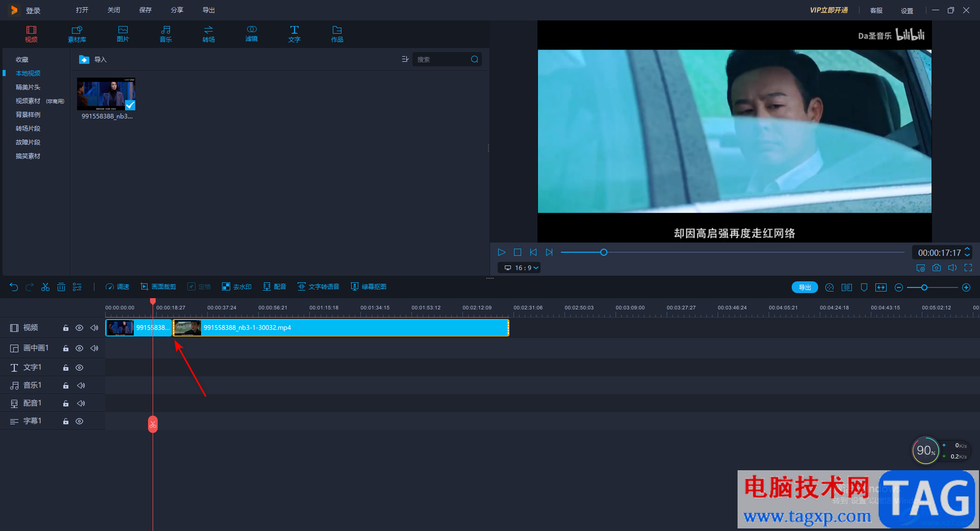Click 导入 to import media
The height and width of the screenshot is (531, 980).
93,60
